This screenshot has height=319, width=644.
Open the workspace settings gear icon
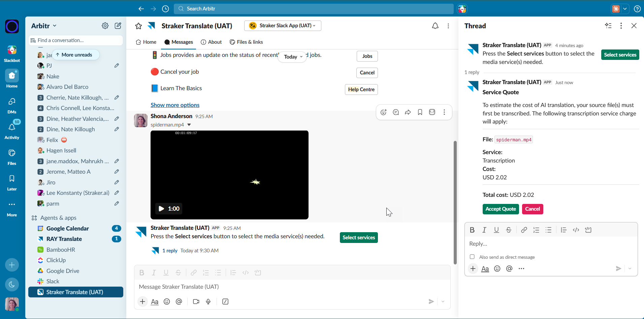pos(105,26)
